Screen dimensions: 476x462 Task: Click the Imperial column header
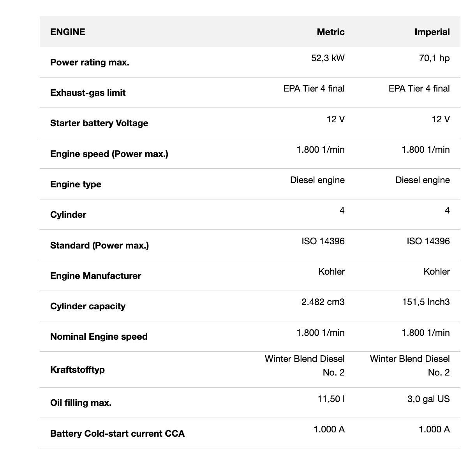click(432, 32)
